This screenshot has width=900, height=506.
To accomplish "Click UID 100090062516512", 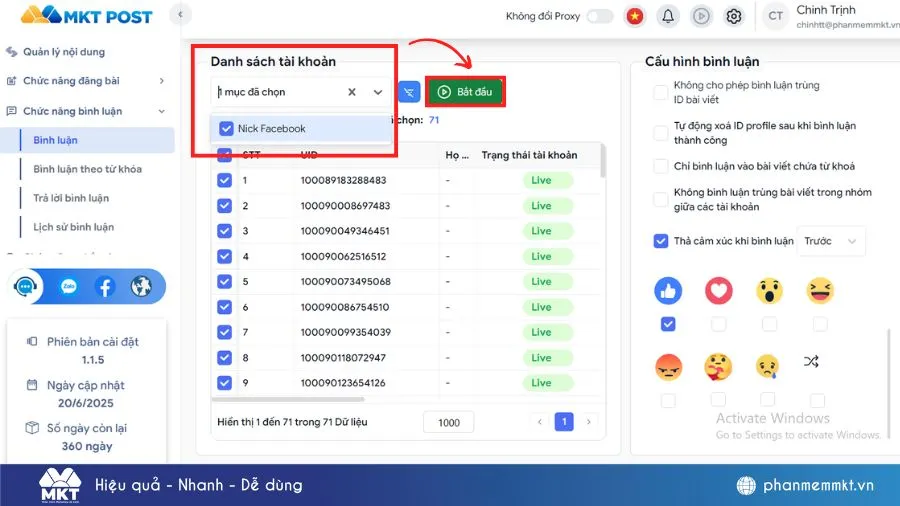I will click(343, 256).
